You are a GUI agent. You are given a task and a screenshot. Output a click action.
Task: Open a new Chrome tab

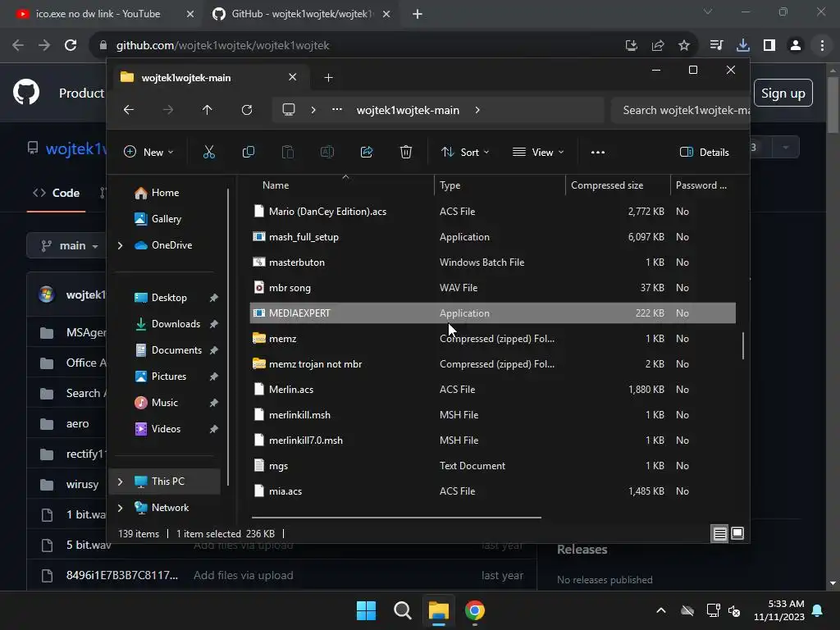418,14
